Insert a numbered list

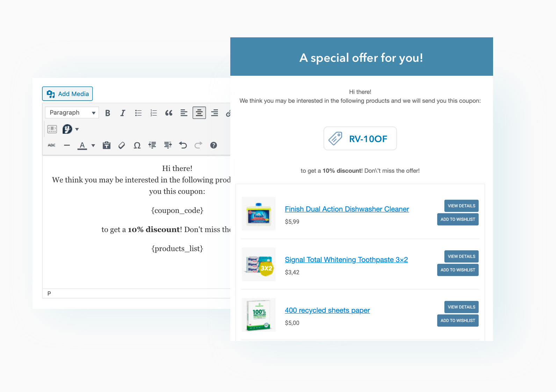click(153, 113)
